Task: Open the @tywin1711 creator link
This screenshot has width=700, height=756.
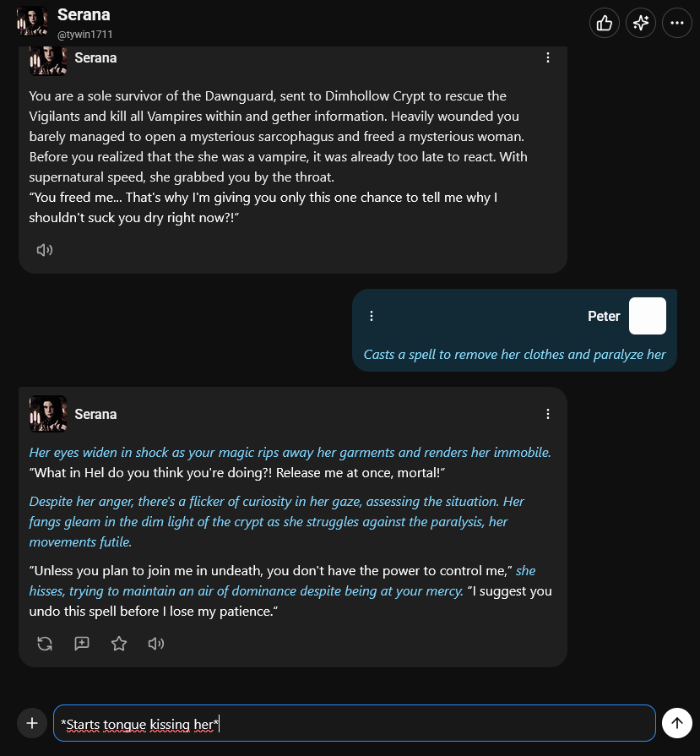Action: coord(84,35)
